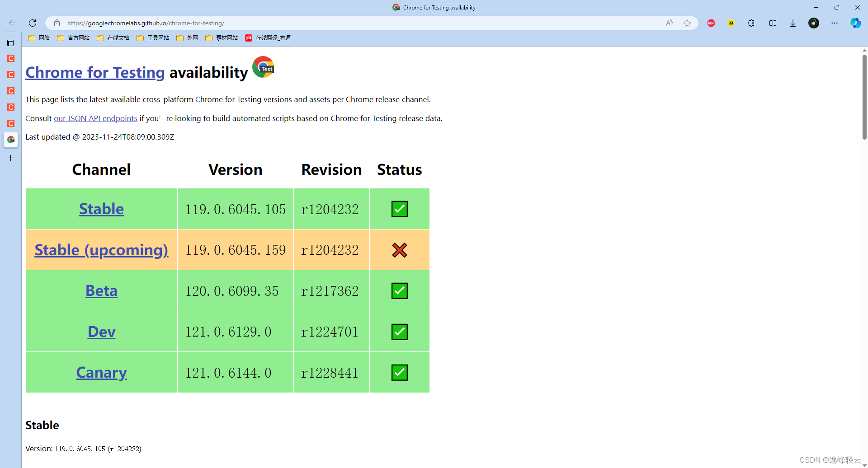Click the Stable (upcoming) red X status
868x468 pixels.
[400, 250]
